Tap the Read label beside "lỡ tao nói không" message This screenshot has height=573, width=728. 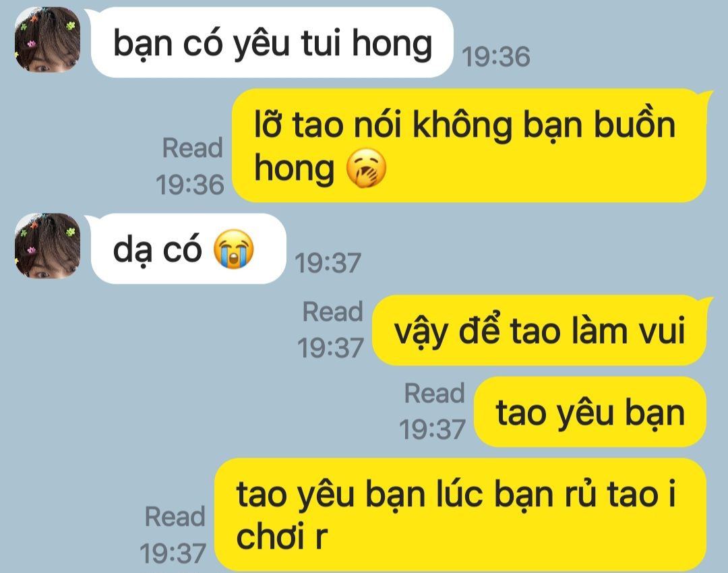point(193,148)
